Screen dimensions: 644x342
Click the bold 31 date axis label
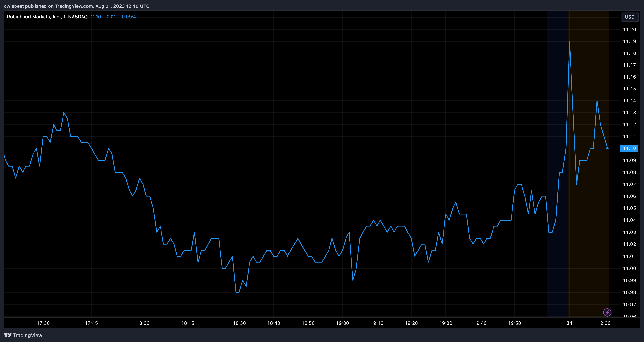570,323
